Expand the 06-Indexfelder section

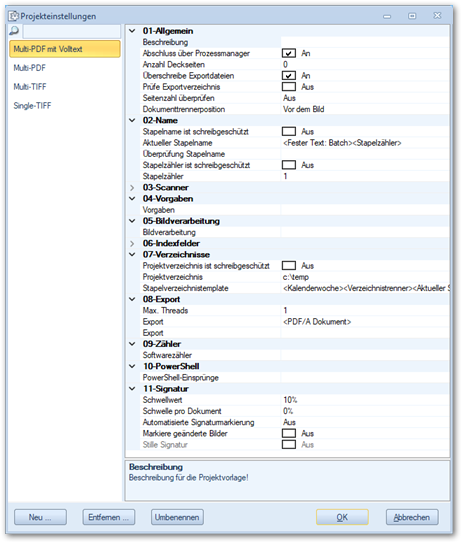[132, 243]
